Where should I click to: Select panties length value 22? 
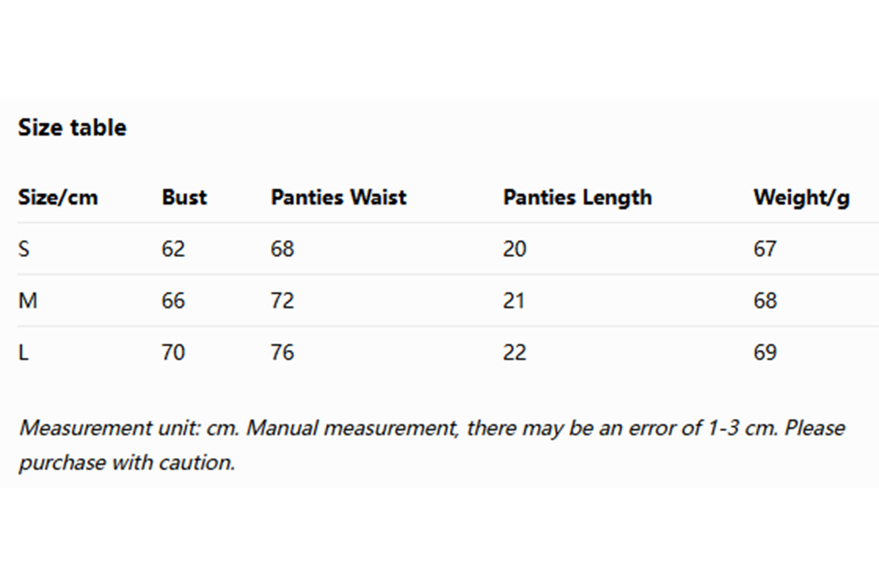(514, 353)
